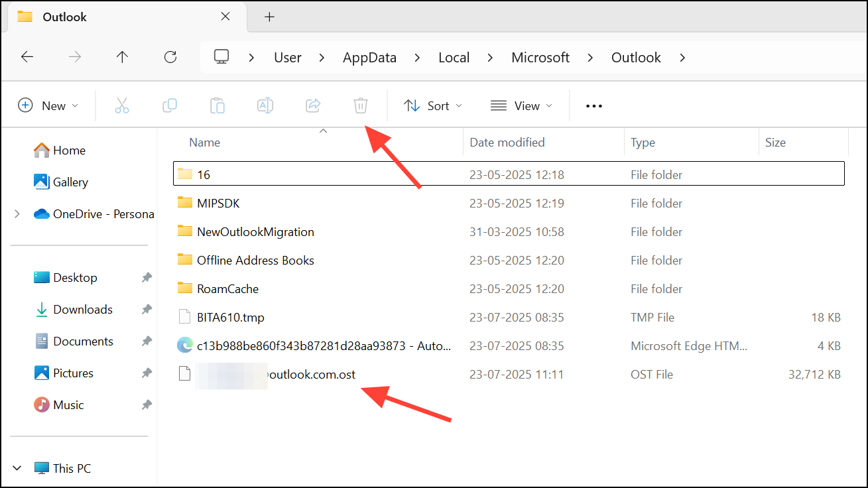Expand chevron after Microsoft in address bar
This screenshot has height=488, width=868.
tap(590, 58)
